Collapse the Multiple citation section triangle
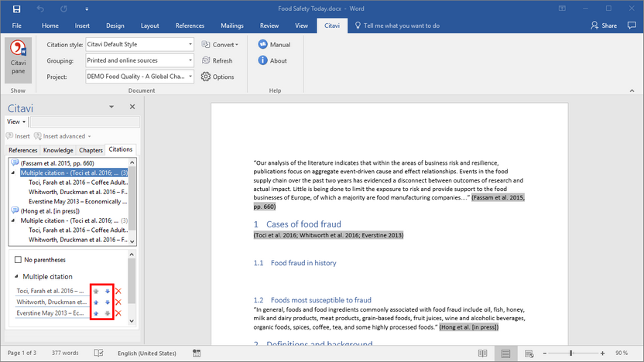Screen dimensions: 644x362 16,276
